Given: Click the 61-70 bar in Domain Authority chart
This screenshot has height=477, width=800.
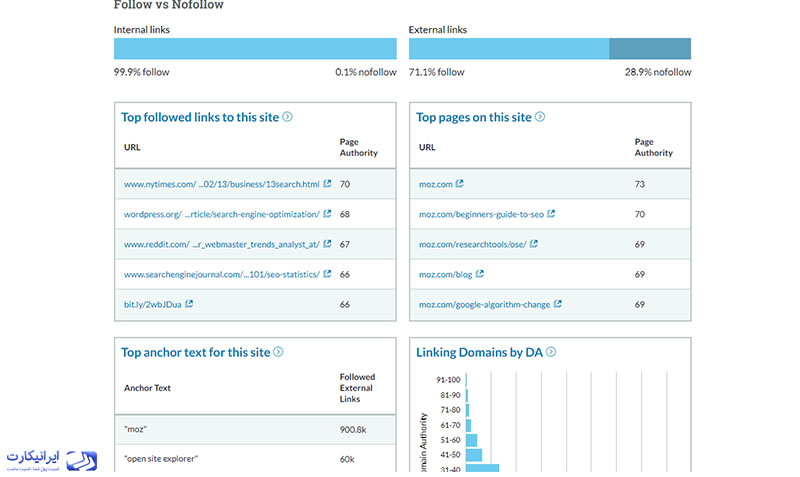Looking at the screenshot, I should click(x=468, y=425).
